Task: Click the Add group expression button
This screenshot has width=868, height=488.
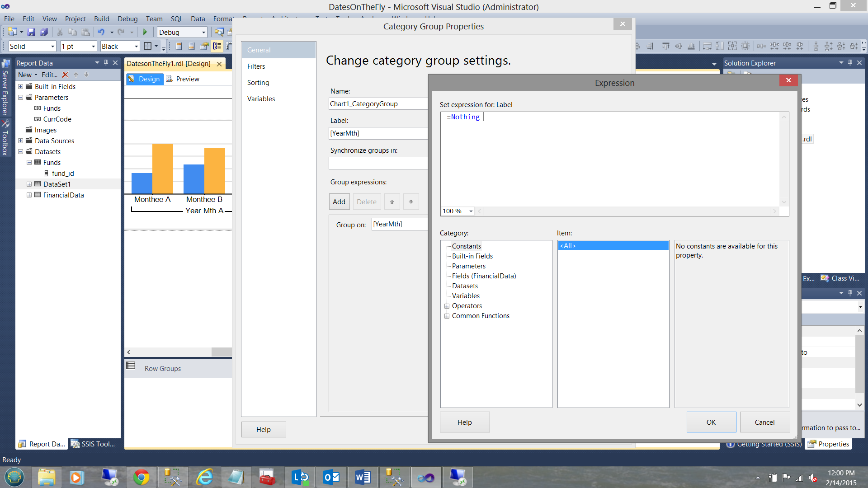Action: tap(339, 202)
